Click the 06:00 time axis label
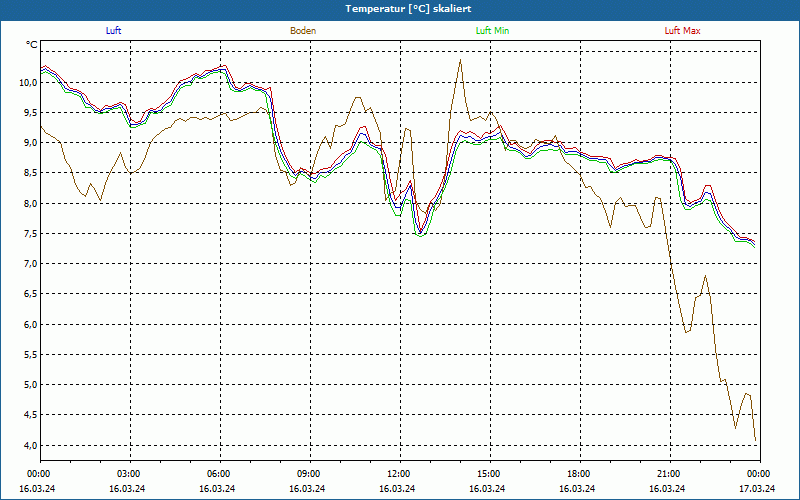Screen dimensions: 800x500 (220, 474)
